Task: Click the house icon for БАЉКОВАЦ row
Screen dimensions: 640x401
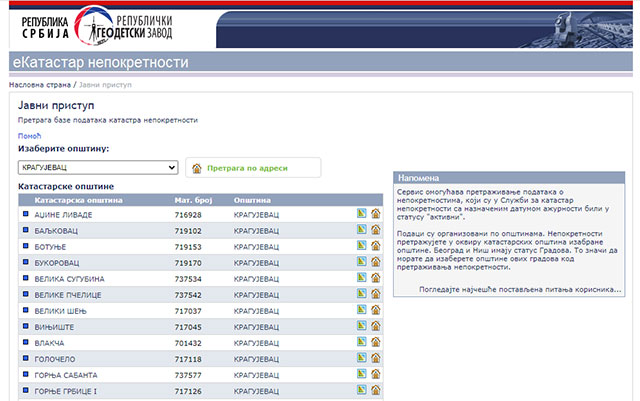Action: pos(375,230)
